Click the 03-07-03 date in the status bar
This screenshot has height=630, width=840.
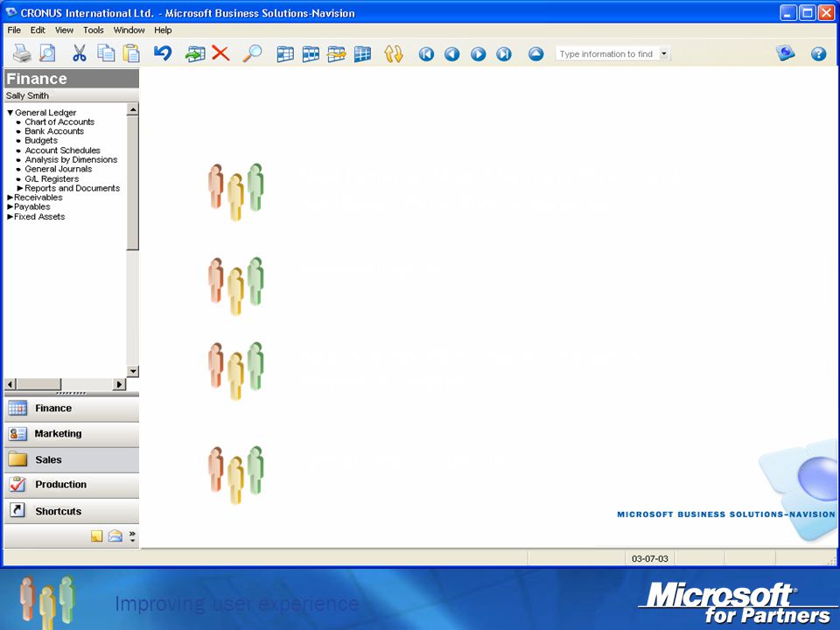tap(649, 559)
